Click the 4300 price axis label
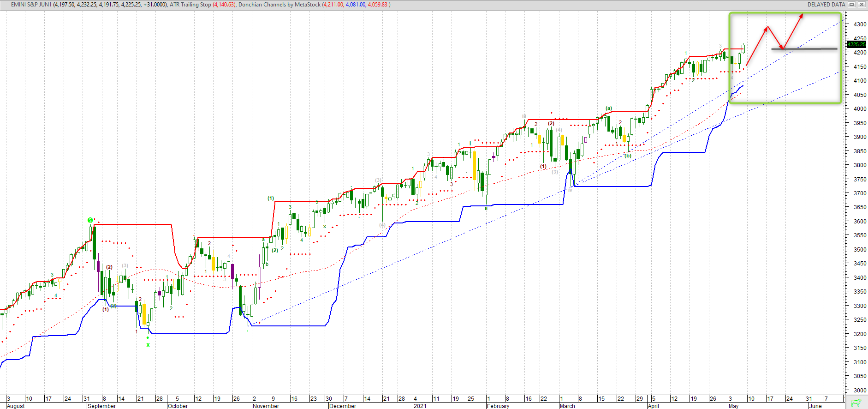 pyautogui.click(x=860, y=24)
